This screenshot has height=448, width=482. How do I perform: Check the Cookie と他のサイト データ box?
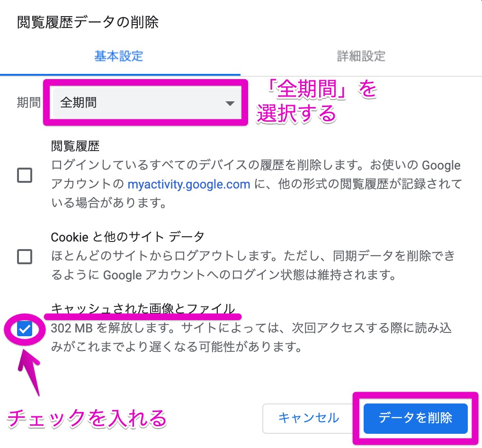(25, 257)
